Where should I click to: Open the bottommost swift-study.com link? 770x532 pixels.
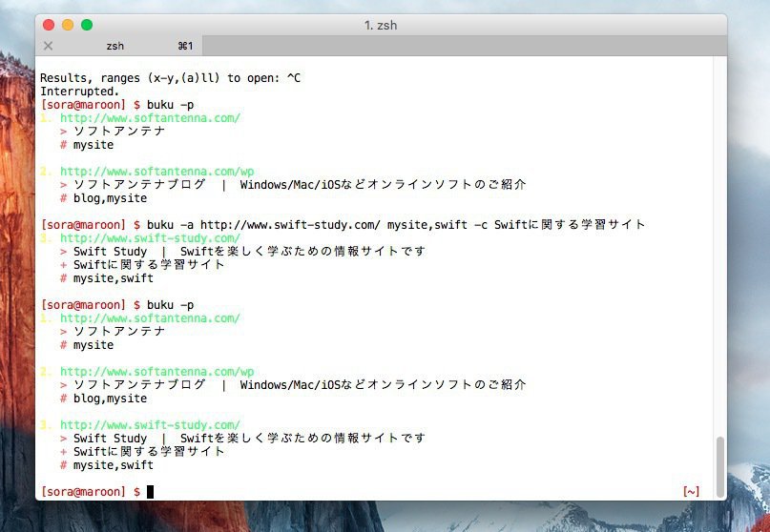[x=150, y=425]
